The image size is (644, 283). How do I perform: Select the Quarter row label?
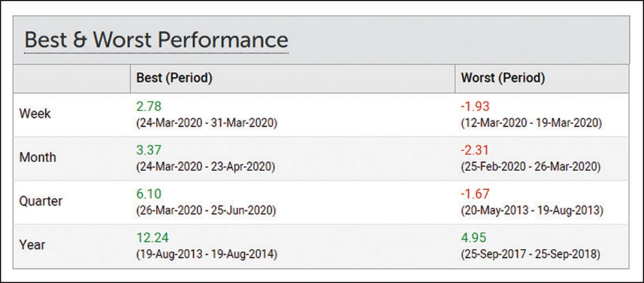41,201
